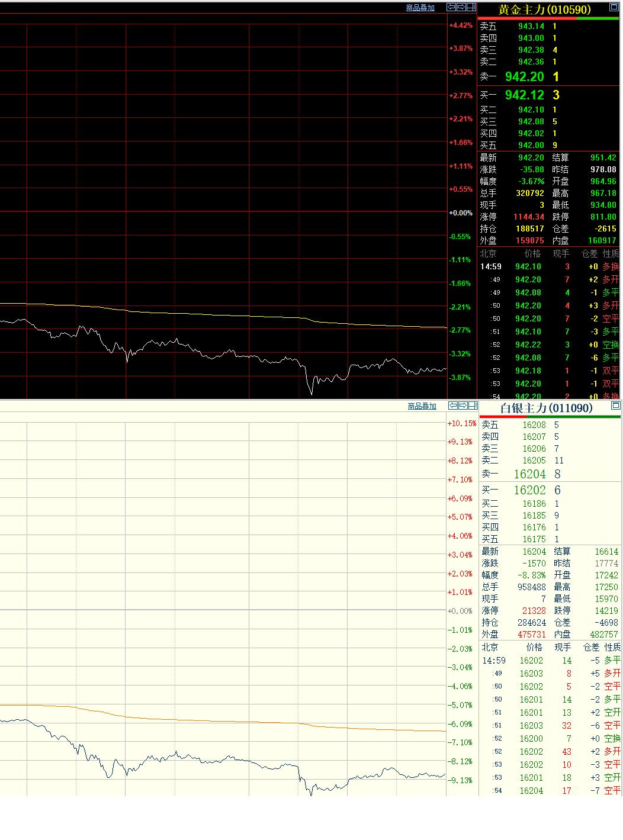Click silver 结算 value 16614

606,552
